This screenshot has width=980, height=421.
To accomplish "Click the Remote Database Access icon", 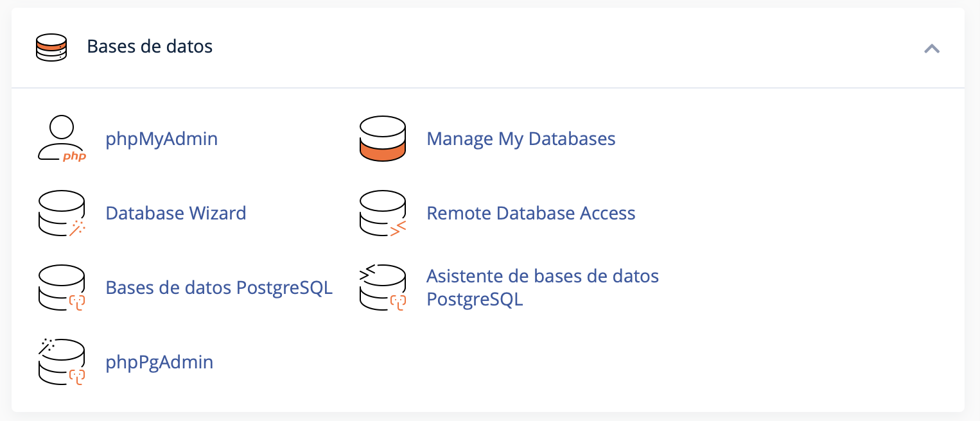I will pyautogui.click(x=383, y=213).
